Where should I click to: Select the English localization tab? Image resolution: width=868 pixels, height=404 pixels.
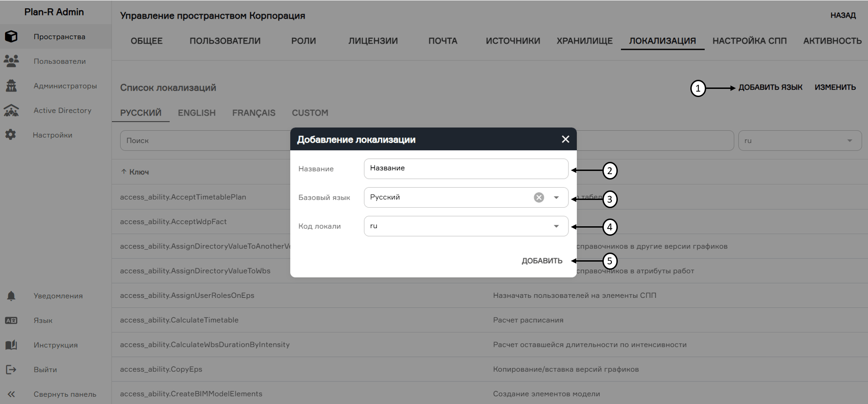[196, 113]
